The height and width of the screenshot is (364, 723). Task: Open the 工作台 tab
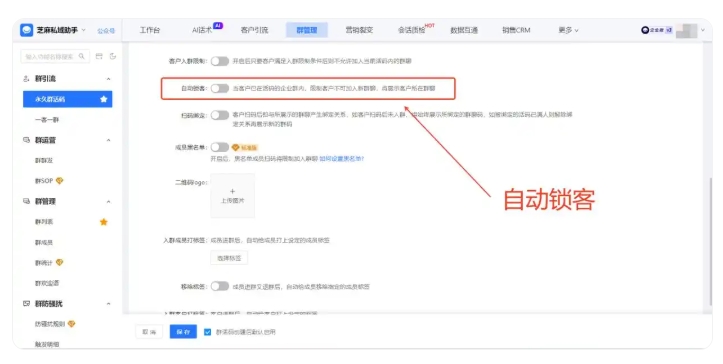click(150, 30)
